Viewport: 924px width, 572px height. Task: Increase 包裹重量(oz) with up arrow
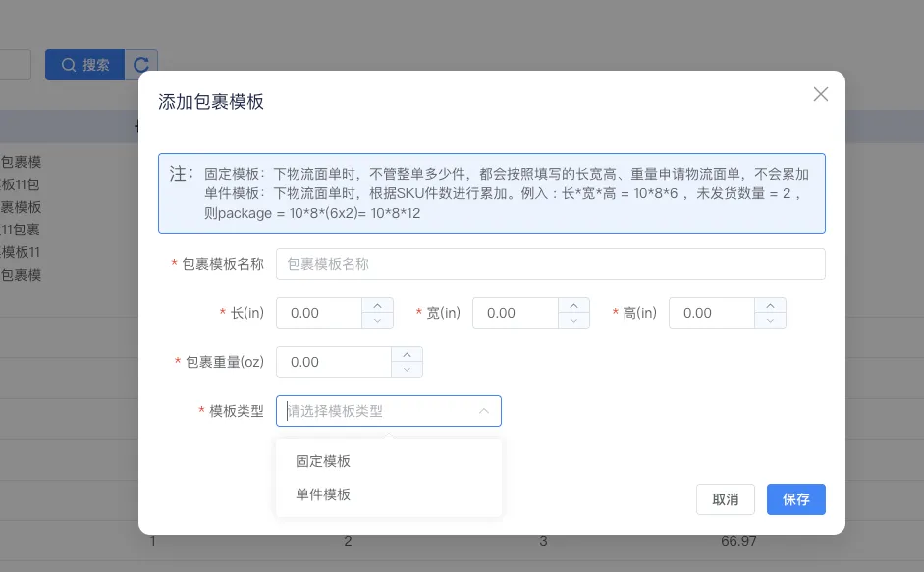[x=408, y=354]
